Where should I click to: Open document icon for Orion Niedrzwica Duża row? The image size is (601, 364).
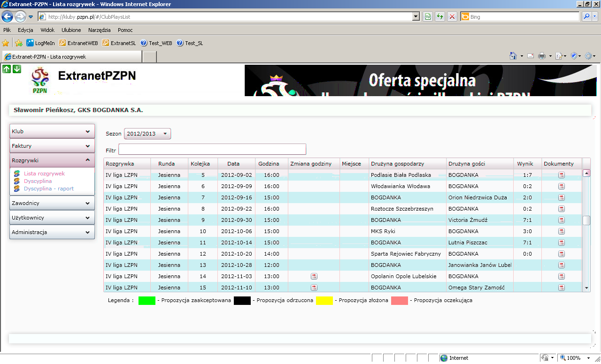point(562,197)
